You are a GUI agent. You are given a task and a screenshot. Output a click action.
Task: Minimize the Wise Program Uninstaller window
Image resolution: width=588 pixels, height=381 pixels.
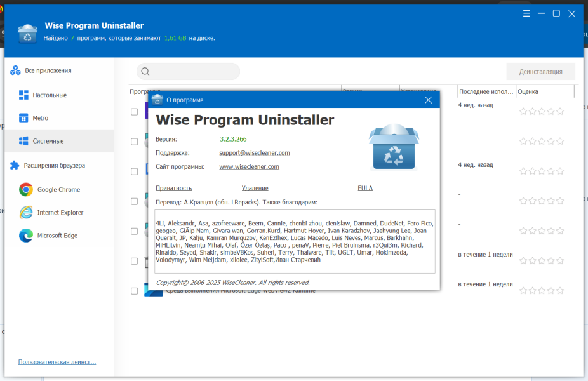pyautogui.click(x=541, y=13)
